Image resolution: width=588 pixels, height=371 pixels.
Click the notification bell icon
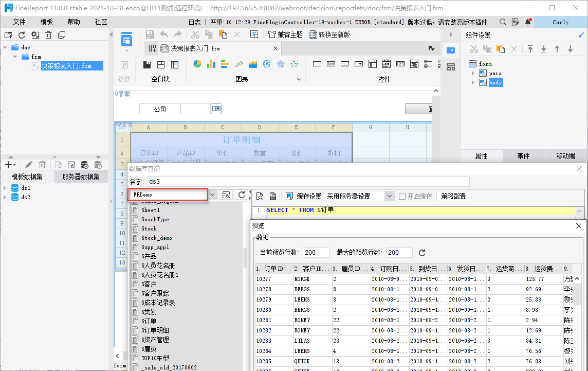point(527,22)
